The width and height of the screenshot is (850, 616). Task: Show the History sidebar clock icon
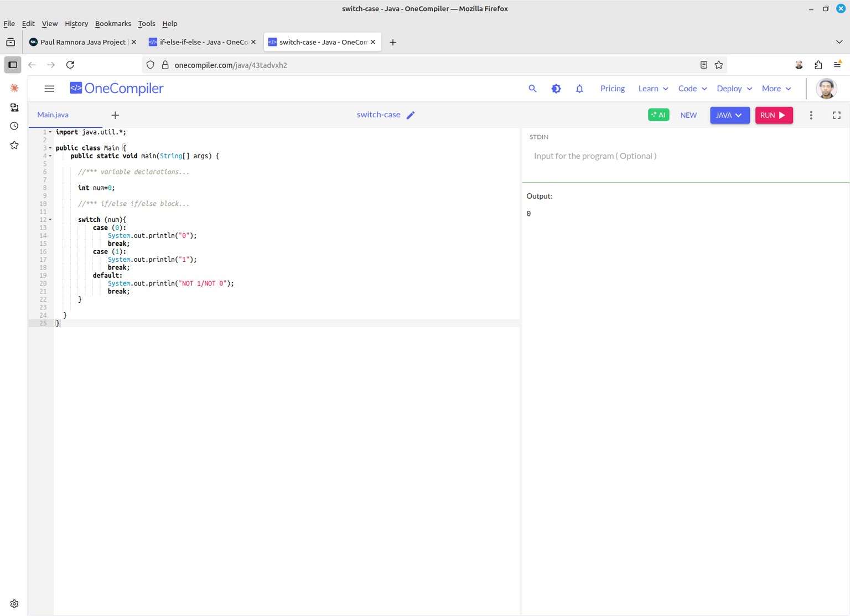coord(14,126)
